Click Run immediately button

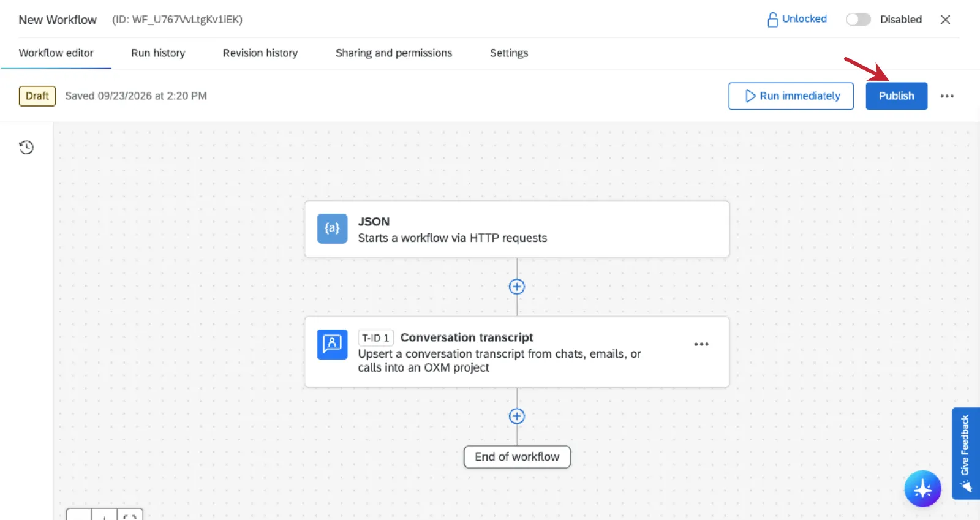coord(791,96)
